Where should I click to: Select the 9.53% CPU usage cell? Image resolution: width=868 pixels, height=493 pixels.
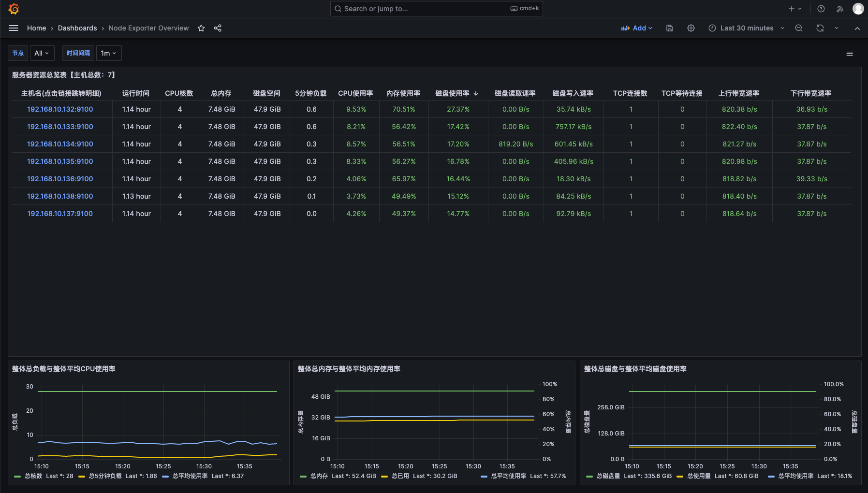[x=356, y=109]
